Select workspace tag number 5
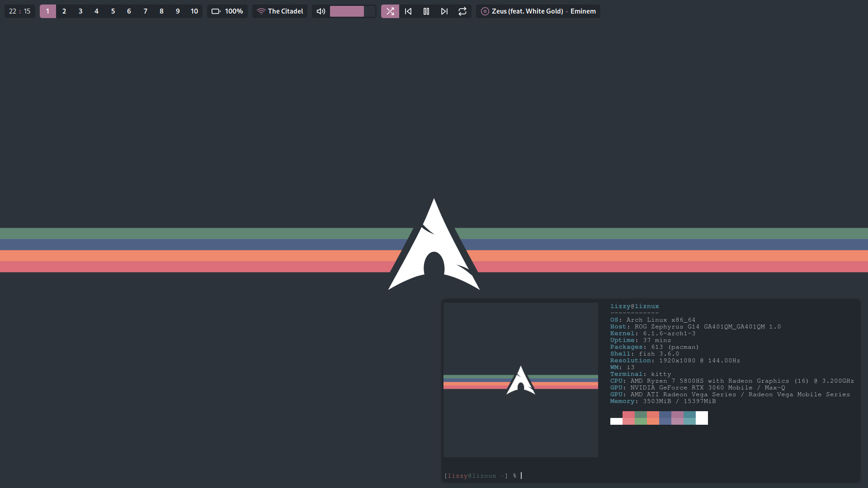 coord(112,11)
